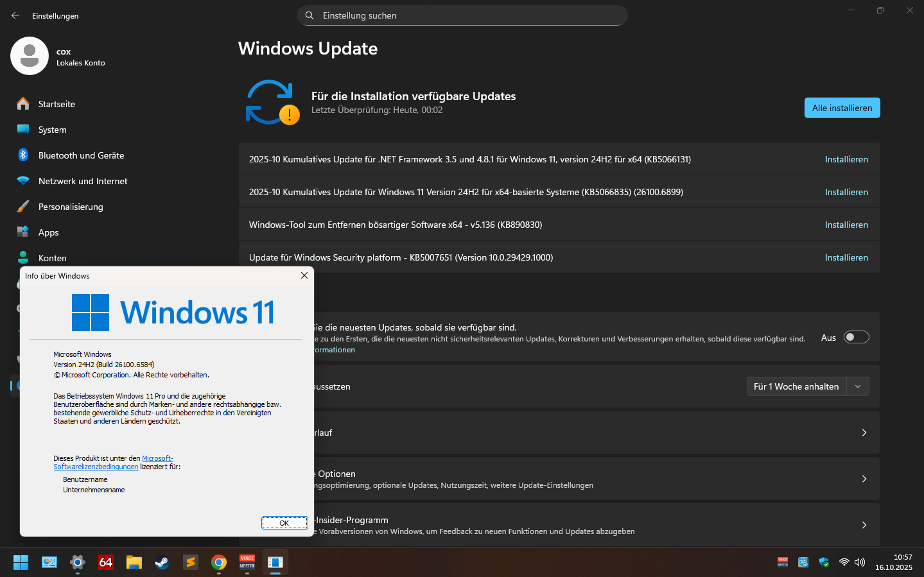Viewport: 924px width, 577px height.
Task: Click the VoiceMeeter system tray icon
Action: coord(783,562)
